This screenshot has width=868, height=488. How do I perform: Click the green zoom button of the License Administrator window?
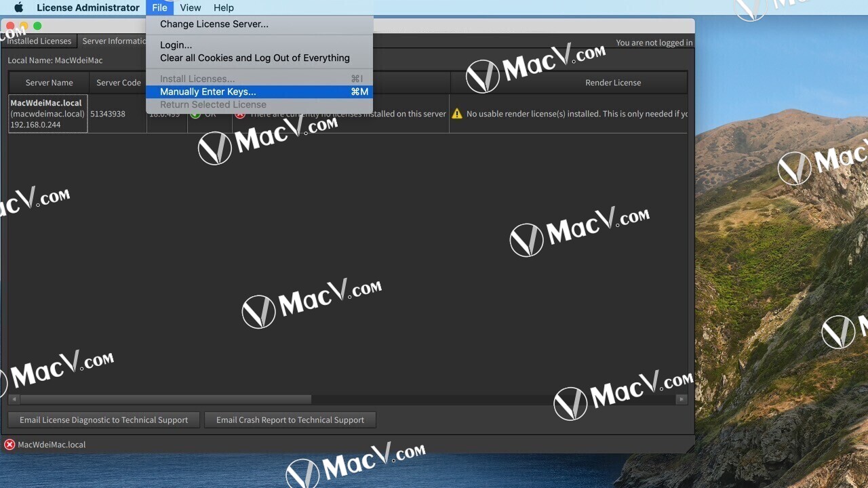coord(37,26)
